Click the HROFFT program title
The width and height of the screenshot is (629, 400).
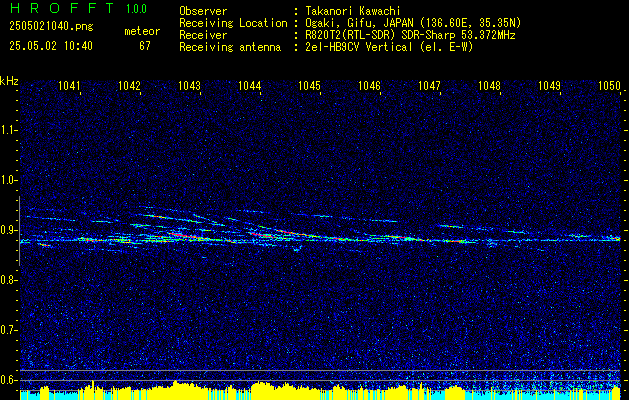61,8
